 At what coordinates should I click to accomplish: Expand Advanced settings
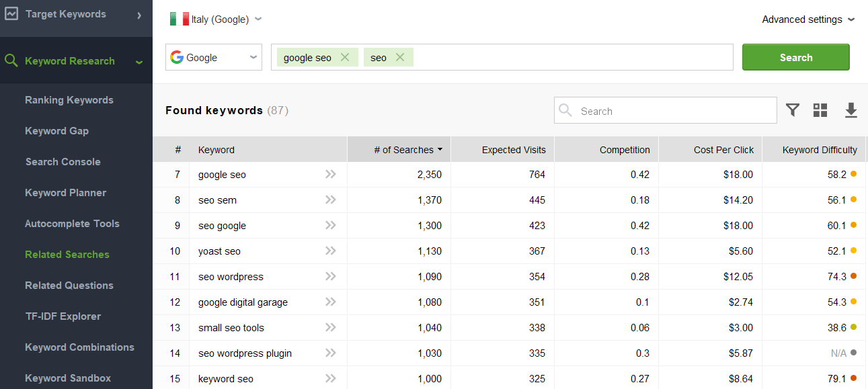[x=808, y=19]
